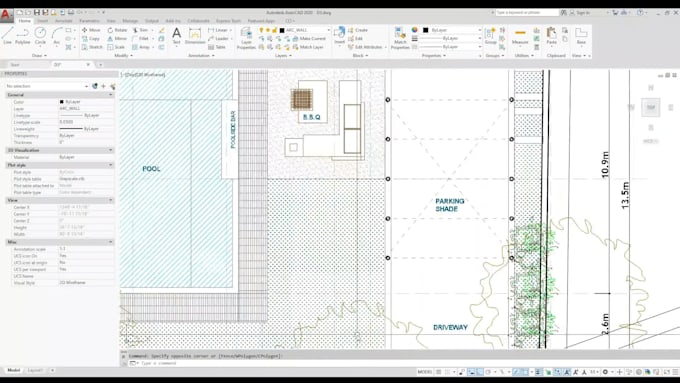Image resolution: width=680 pixels, height=383 pixels.
Task: Select the Line drawing tool
Action: 7,36
